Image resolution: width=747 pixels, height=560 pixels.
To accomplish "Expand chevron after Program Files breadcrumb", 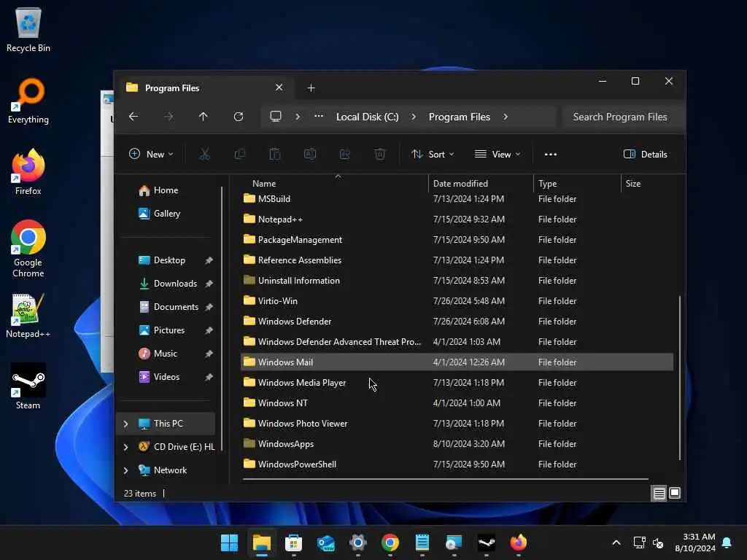I will click(x=506, y=117).
